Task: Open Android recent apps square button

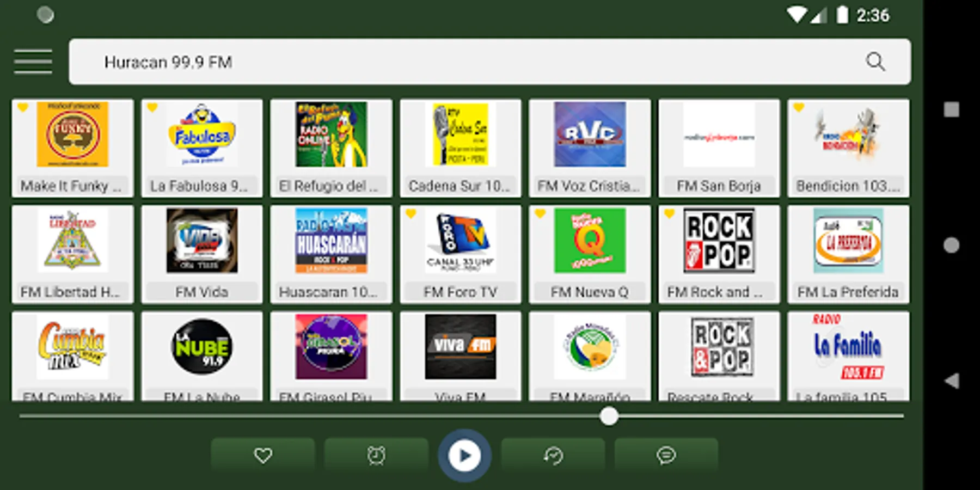Action: [952, 109]
